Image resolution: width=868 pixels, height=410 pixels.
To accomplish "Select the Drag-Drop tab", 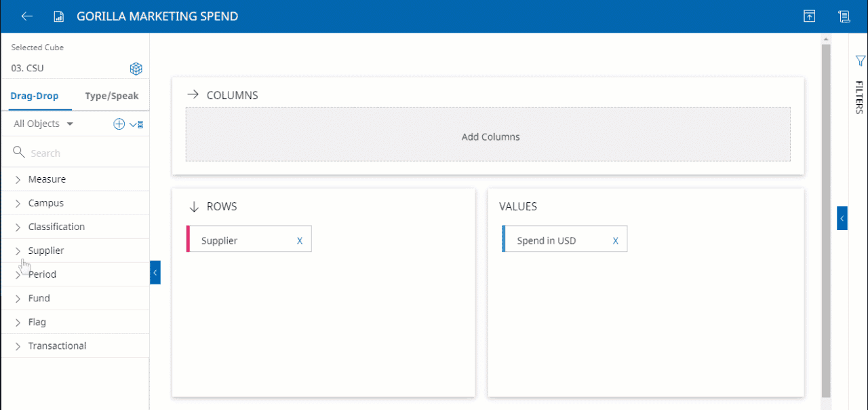I will [35, 96].
